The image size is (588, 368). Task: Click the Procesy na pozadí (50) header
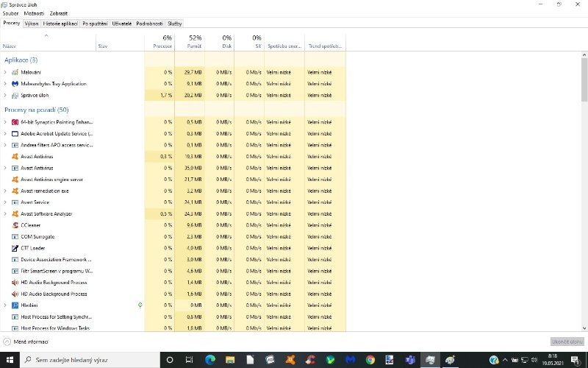[x=36, y=110]
